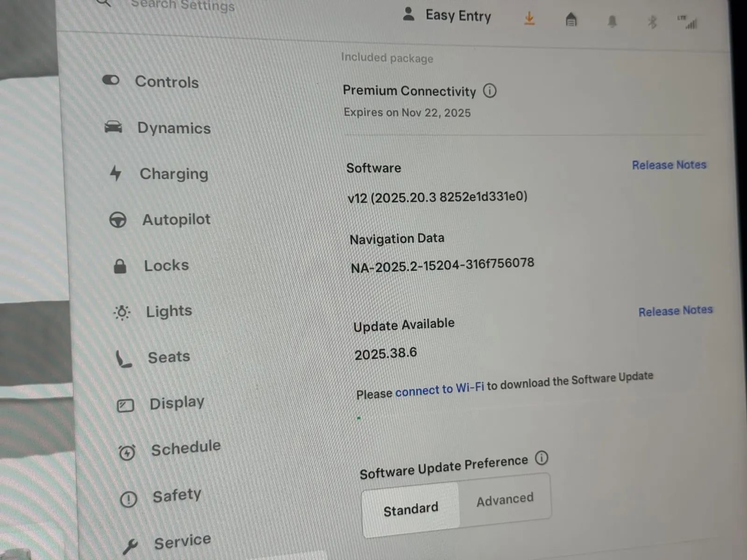747x560 pixels.
Task: Open the notifications bell icon
Action: point(612,21)
